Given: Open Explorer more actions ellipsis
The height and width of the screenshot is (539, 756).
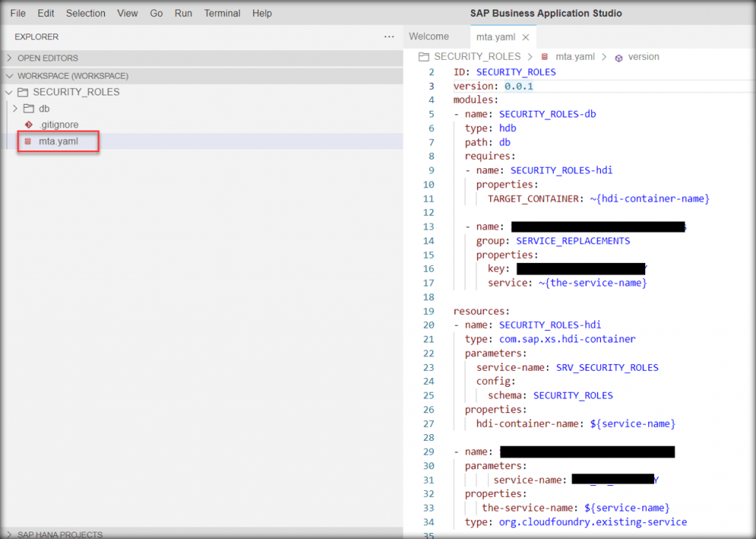Looking at the screenshot, I should pos(389,37).
